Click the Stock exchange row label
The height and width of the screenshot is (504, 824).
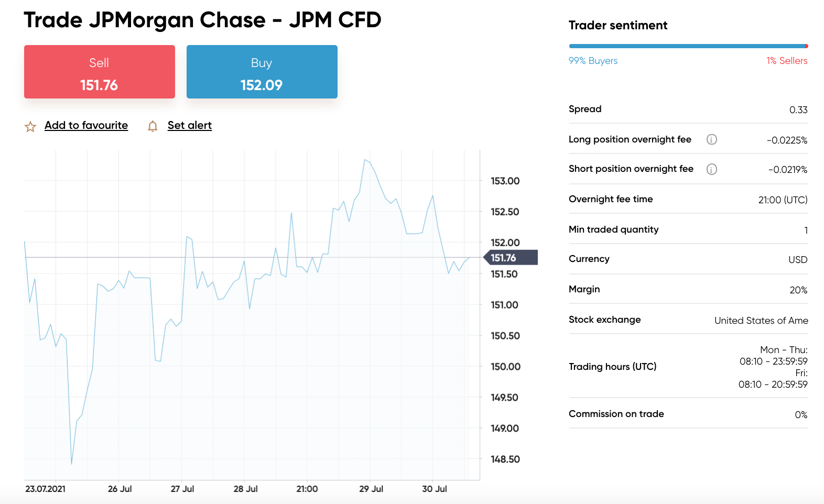pyautogui.click(x=604, y=320)
